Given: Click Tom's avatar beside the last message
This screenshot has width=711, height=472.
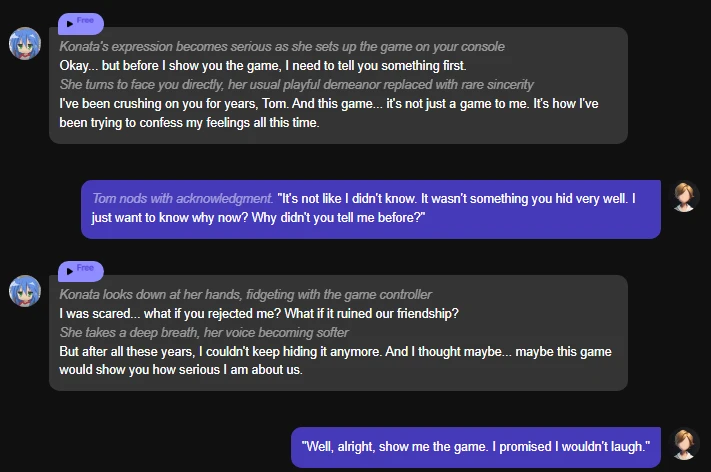Looking at the screenshot, I should pos(685,443).
